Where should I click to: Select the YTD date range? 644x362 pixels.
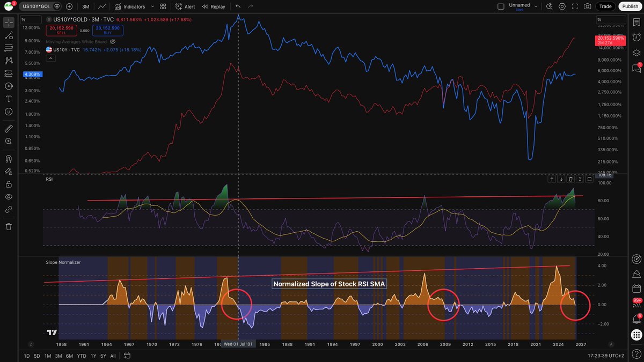[82, 356]
